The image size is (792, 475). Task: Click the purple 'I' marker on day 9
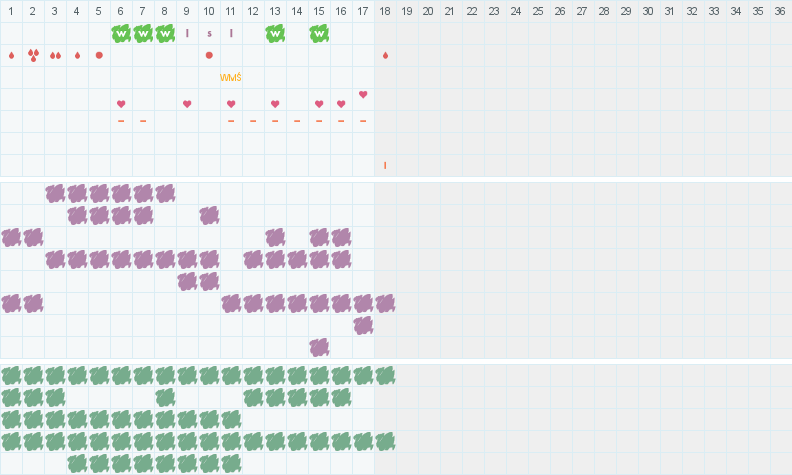[x=187, y=33]
